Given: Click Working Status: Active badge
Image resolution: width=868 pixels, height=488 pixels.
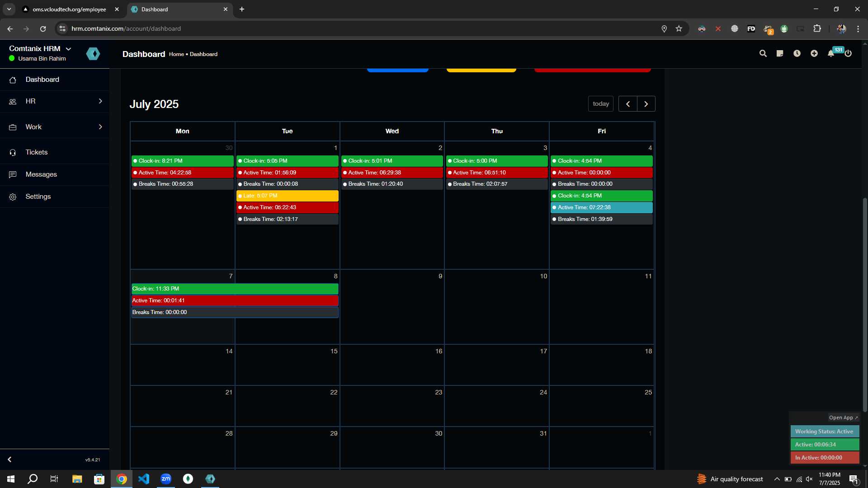Looking at the screenshot, I should [x=825, y=432].
